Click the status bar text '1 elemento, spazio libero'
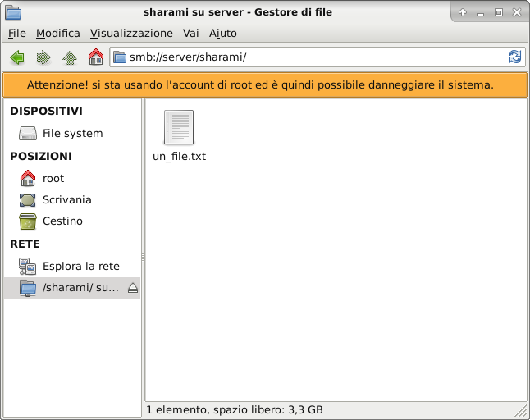Screen dimensions: 530x420 [x=235, y=410]
